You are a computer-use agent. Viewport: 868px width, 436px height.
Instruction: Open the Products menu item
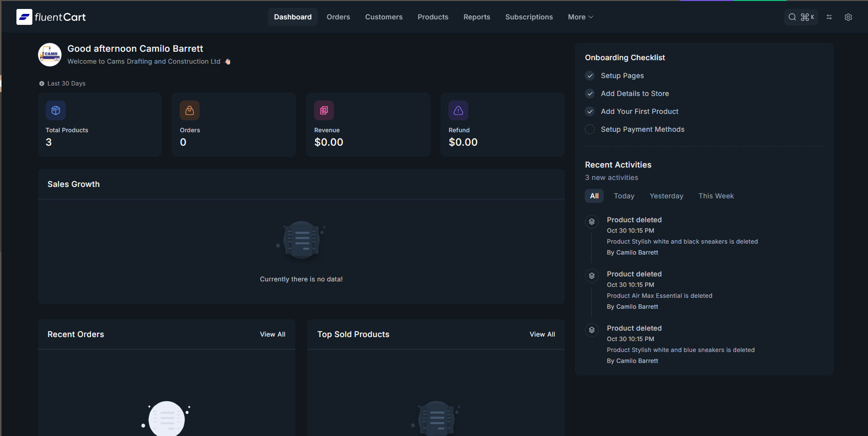tap(433, 17)
